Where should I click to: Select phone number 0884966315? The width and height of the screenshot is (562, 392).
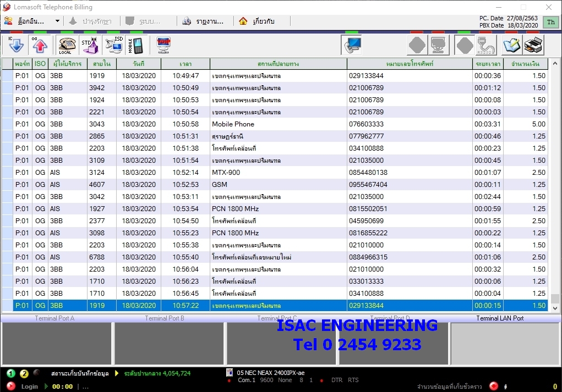(x=368, y=257)
